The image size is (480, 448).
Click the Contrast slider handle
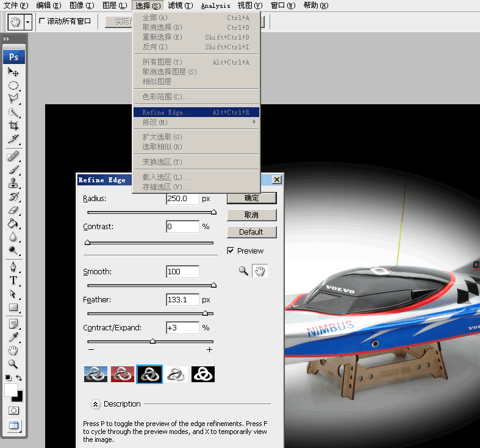point(88,243)
